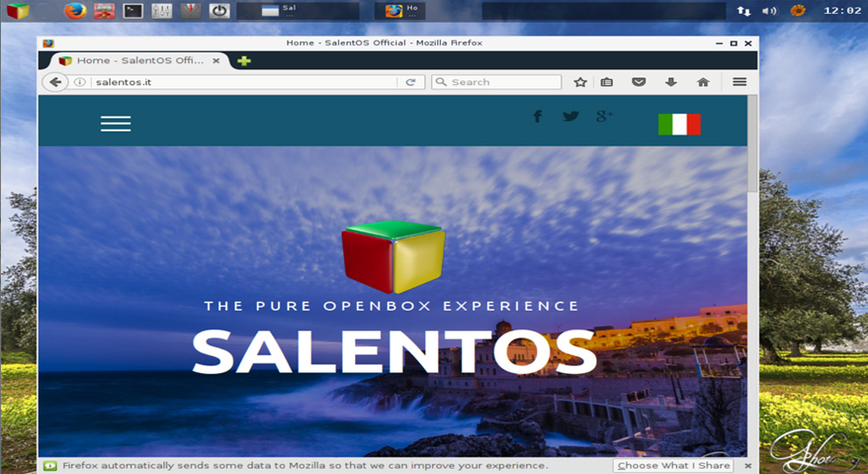
Task: Launch the terminal from the panel
Action: click(133, 11)
